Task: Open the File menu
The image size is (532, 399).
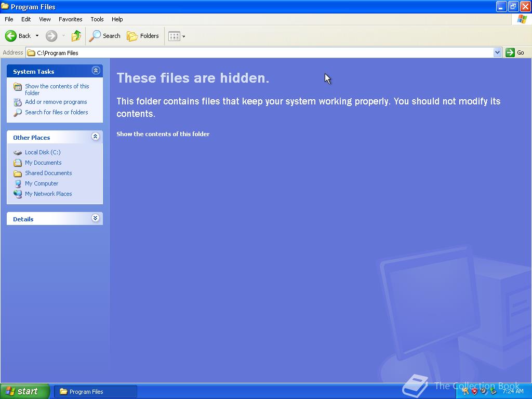Action: [9, 19]
